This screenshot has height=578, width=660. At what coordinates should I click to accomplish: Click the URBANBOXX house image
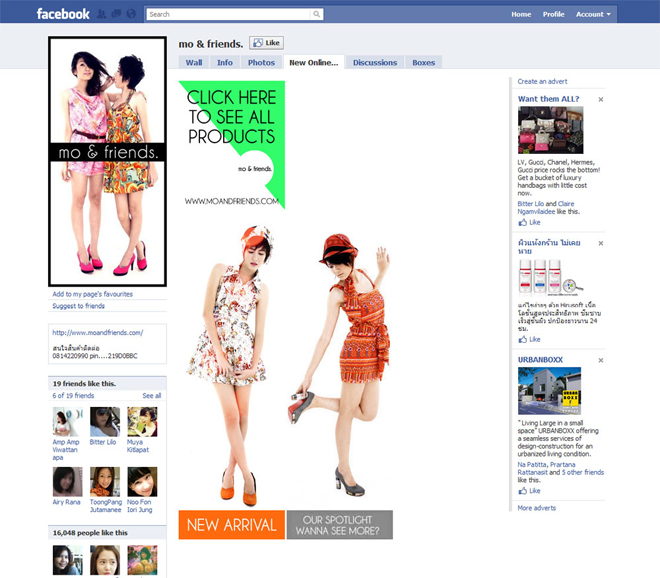(549, 391)
